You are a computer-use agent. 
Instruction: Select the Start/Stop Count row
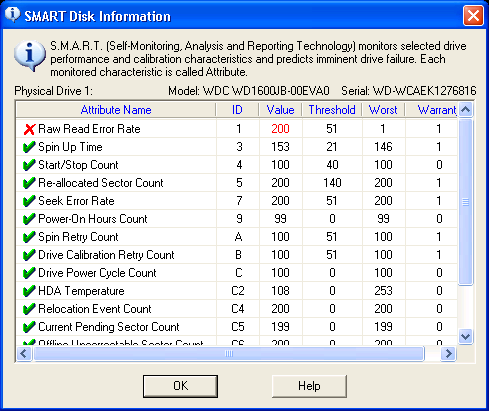point(237,165)
